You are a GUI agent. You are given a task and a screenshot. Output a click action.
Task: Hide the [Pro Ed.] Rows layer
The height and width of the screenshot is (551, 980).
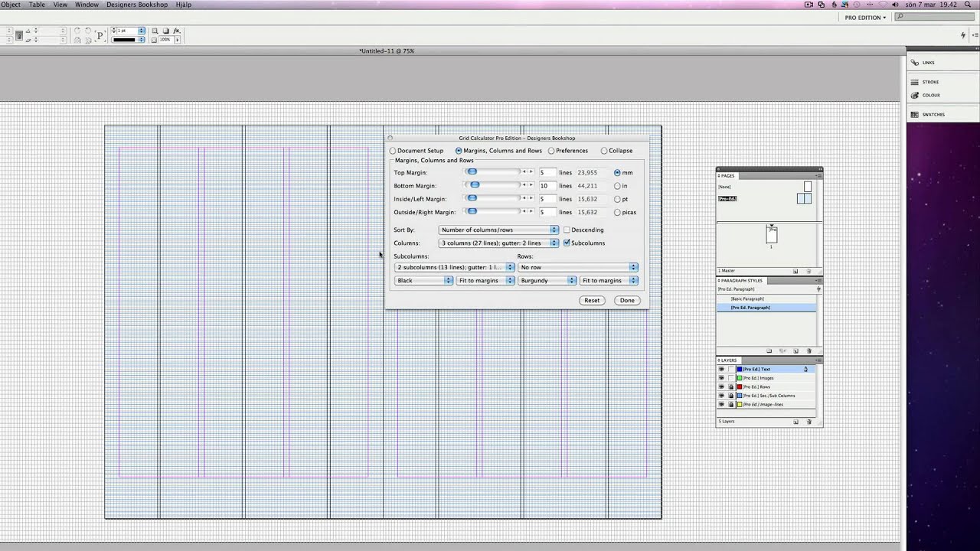(721, 386)
